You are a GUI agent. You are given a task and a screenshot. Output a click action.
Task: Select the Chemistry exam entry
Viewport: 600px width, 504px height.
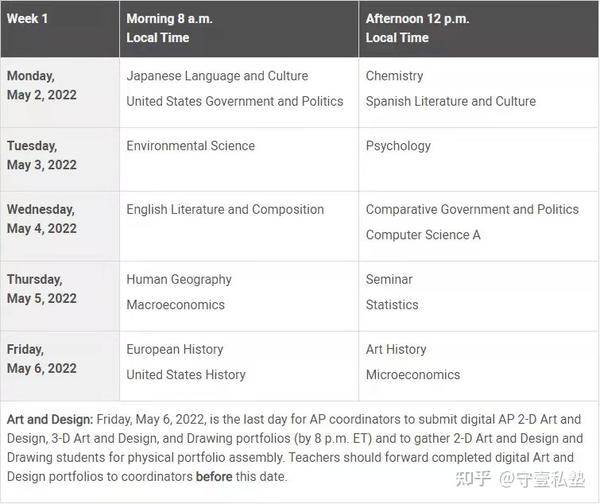394,76
